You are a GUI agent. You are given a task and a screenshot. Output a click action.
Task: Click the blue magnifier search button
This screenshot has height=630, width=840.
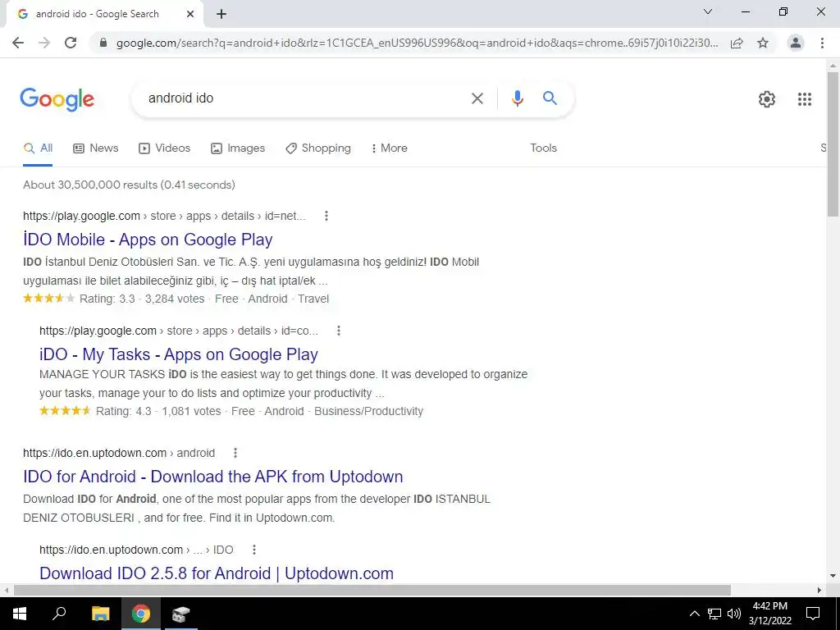pos(550,98)
